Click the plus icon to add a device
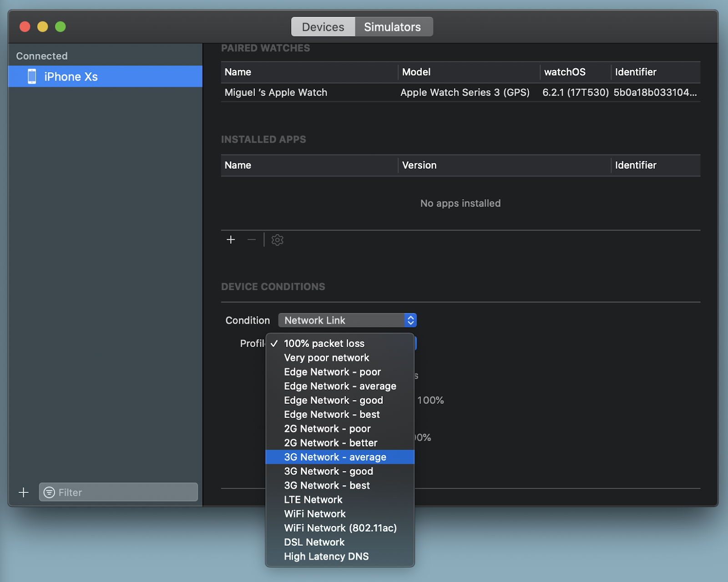This screenshot has width=728, height=582. 23,492
